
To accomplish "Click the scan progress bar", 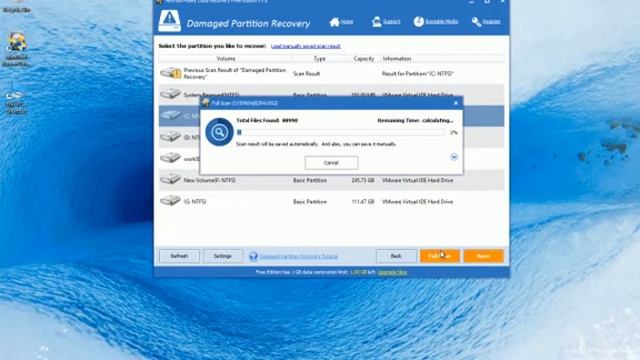I will point(340,132).
